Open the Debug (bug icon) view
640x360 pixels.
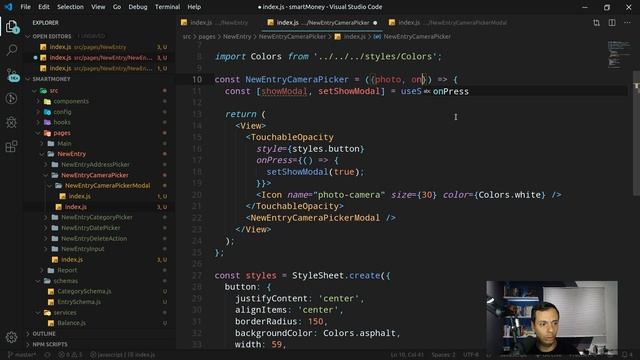click(11, 122)
